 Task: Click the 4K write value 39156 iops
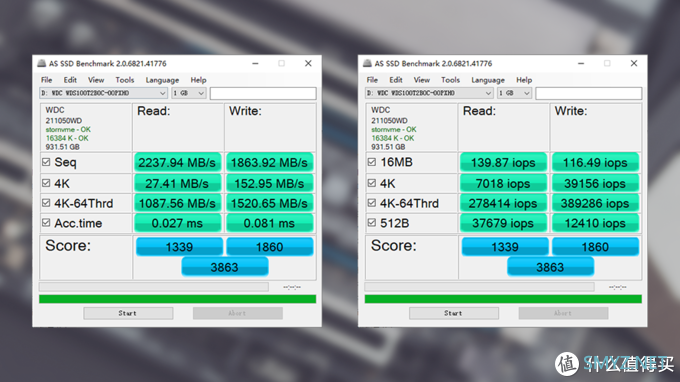coord(595,183)
